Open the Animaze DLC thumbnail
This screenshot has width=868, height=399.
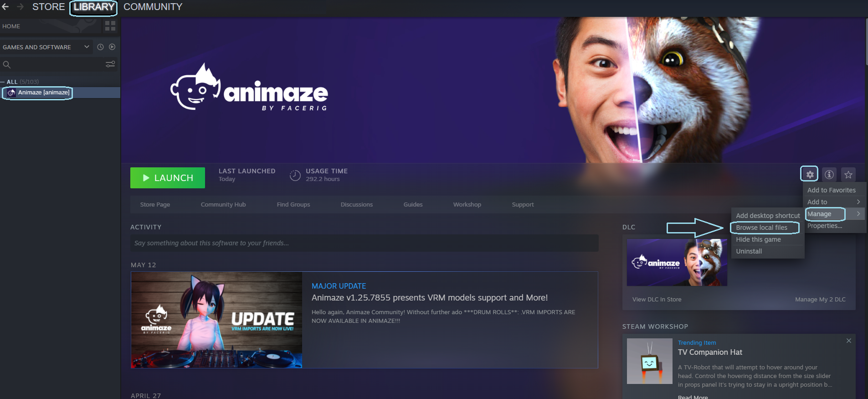tap(677, 263)
